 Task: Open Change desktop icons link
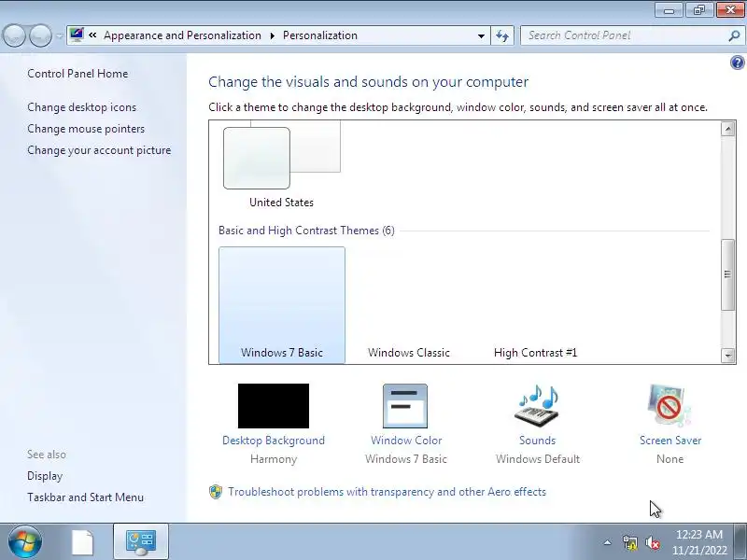pyautogui.click(x=81, y=107)
